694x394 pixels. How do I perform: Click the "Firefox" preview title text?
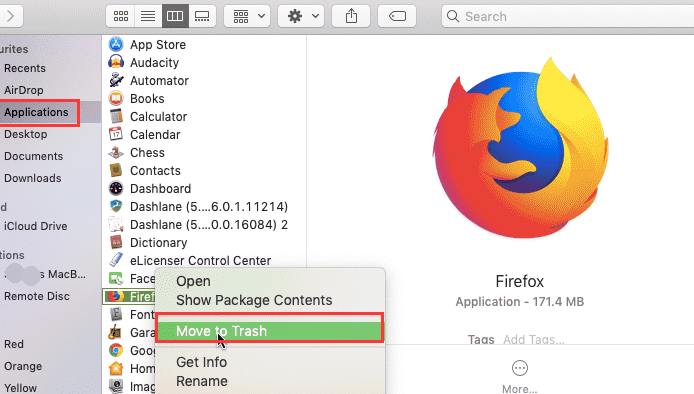[x=520, y=282]
